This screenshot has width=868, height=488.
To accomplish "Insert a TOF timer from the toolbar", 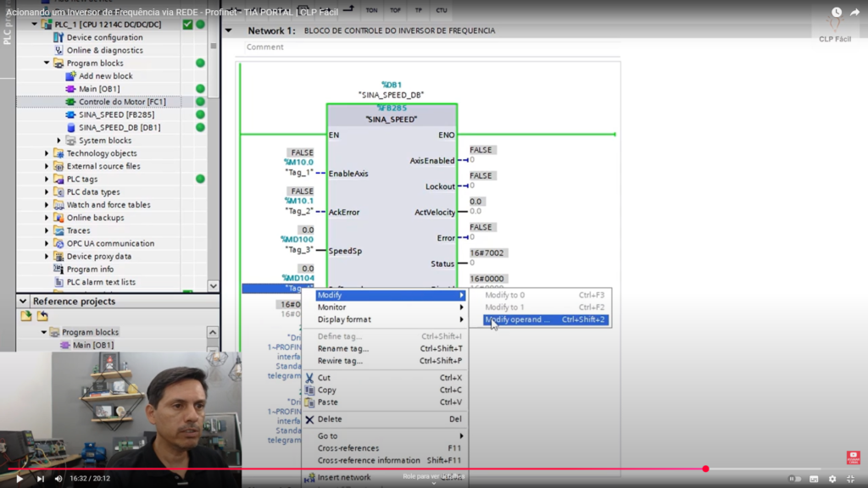I will (395, 10).
